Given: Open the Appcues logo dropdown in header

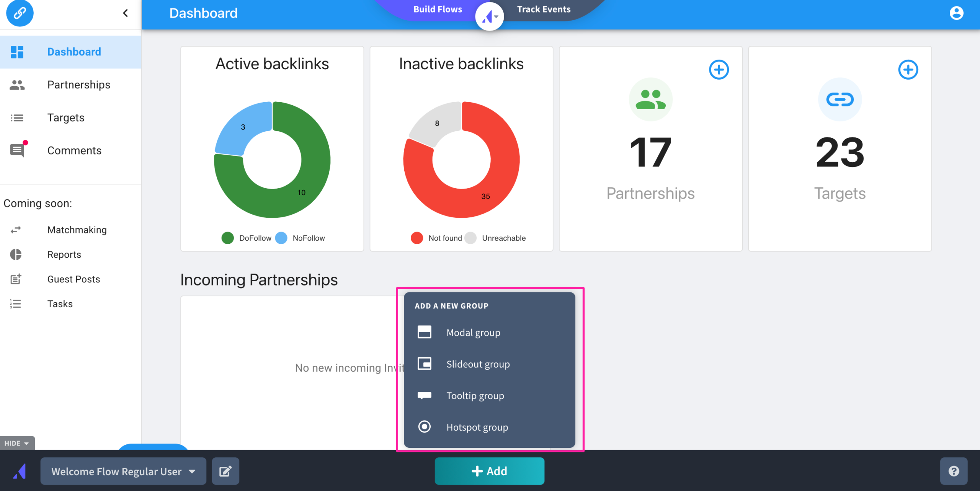Looking at the screenshot, I should pos(490,16).
